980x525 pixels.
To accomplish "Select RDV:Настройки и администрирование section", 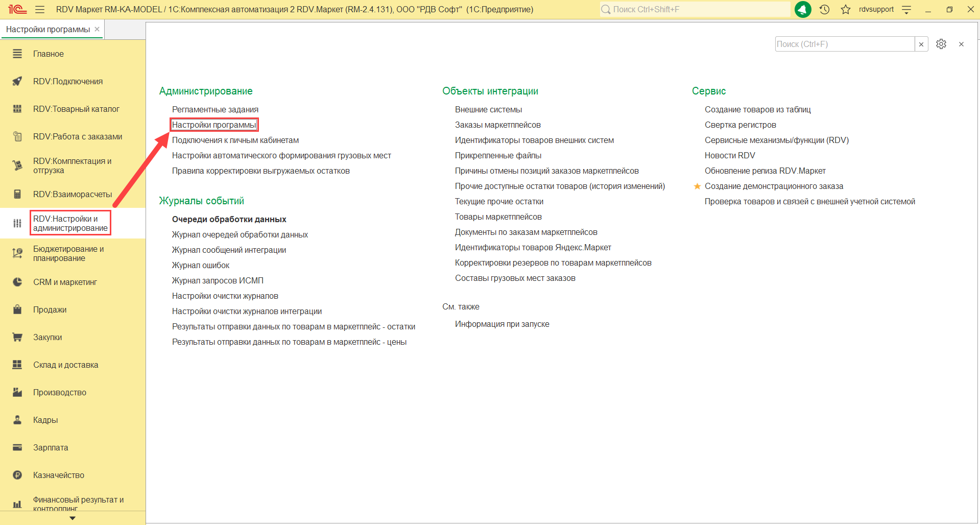I will pyautogui.click(x=70, y=223).
